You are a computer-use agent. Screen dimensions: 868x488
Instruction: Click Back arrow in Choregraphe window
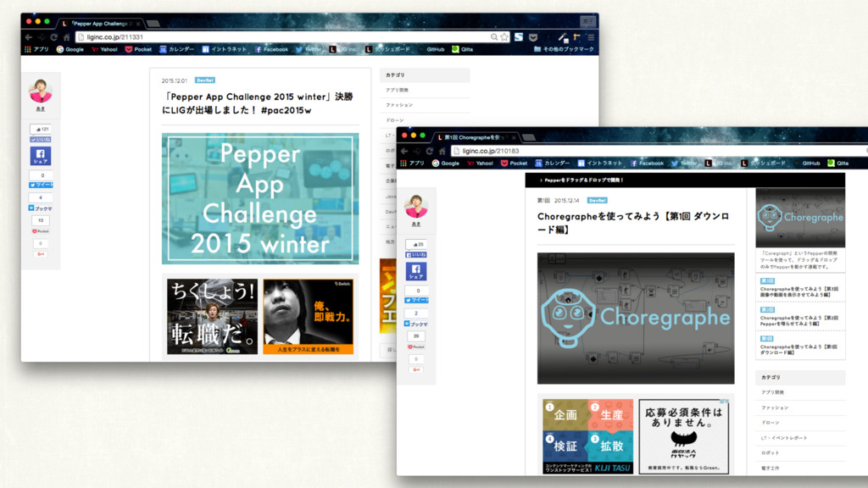[x=404, y=151]
